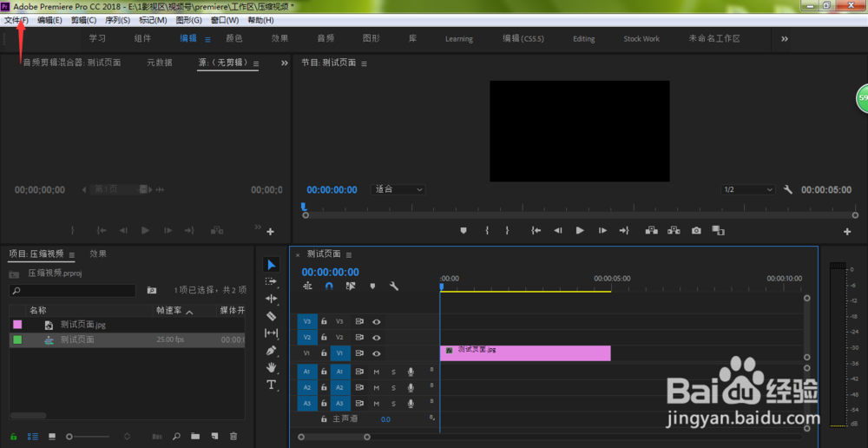Open the 窗口(W) menu
The height and width of the screenshot is (448, 868).
click(225, 21)
